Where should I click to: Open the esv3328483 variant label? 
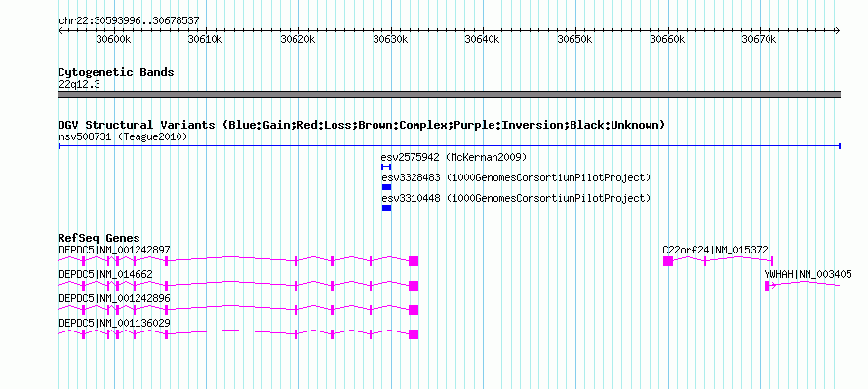pos(515,177)
